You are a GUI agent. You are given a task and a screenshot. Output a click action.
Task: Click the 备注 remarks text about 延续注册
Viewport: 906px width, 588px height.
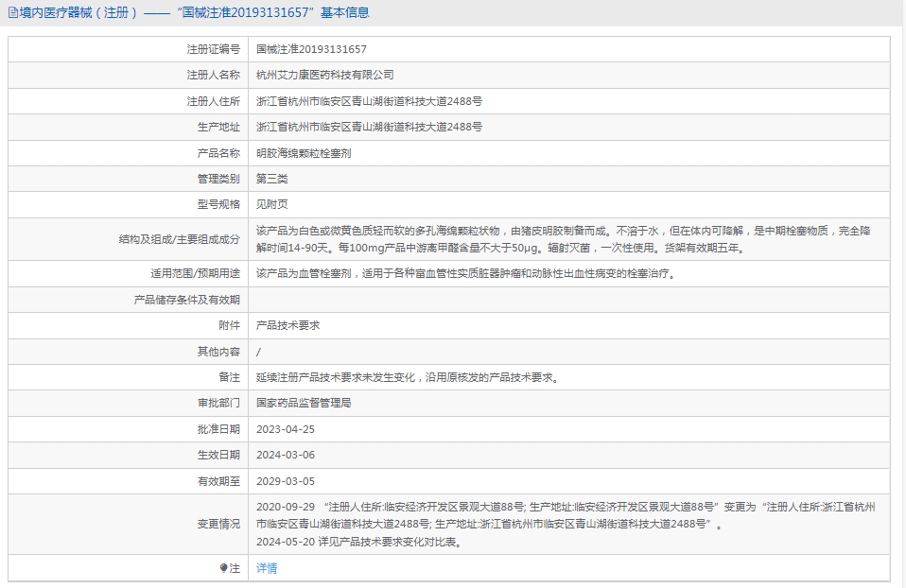(409, 377)
